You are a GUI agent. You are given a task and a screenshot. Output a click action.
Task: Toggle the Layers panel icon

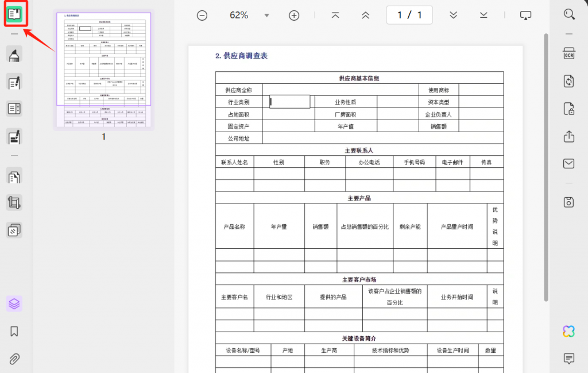[x=14, y=303]
